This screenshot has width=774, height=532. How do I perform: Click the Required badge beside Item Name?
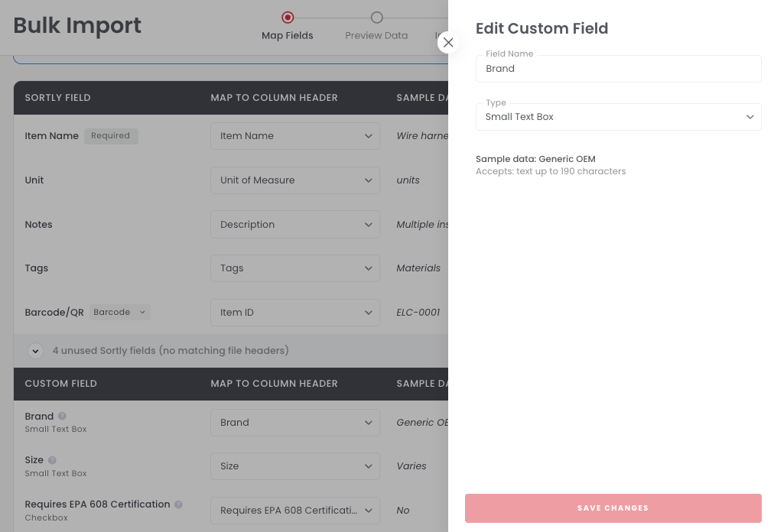tap(111, 136)
